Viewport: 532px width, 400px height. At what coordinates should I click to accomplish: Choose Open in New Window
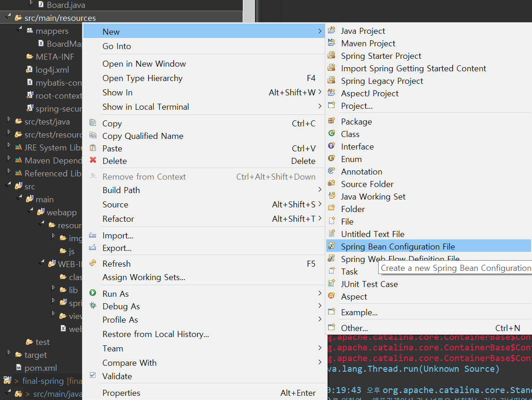[x=204, y=64]
